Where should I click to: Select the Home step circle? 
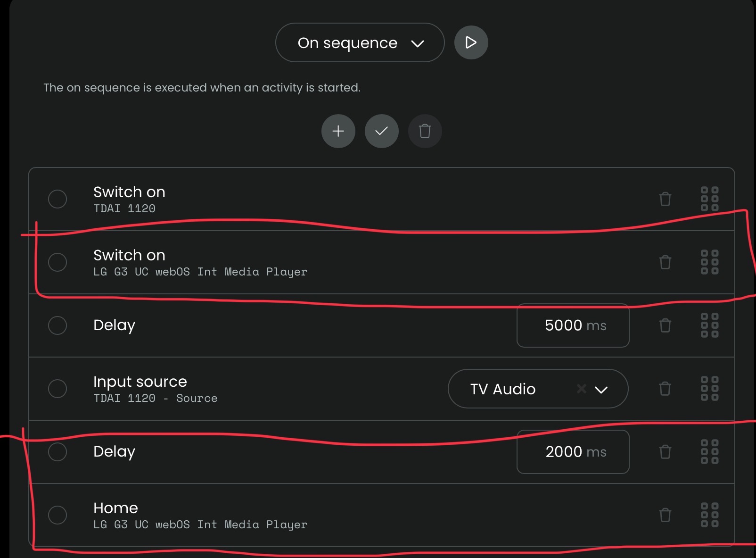[58, 515]
